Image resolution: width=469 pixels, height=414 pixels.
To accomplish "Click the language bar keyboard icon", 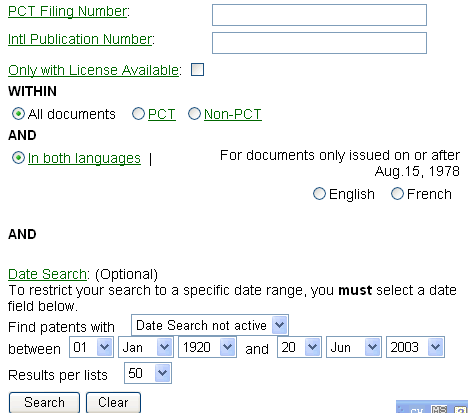I will (x=439, y=410).
